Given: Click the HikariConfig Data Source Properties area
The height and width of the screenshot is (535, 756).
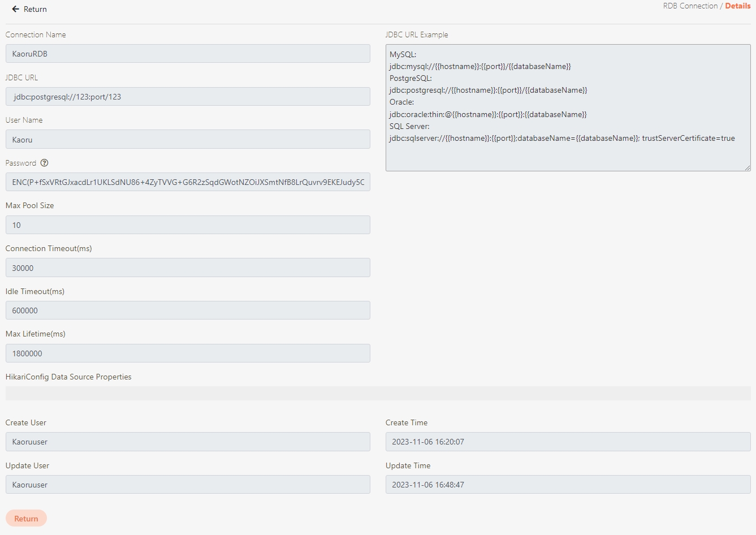Looking at the screenshot, I should click(378, 393).
